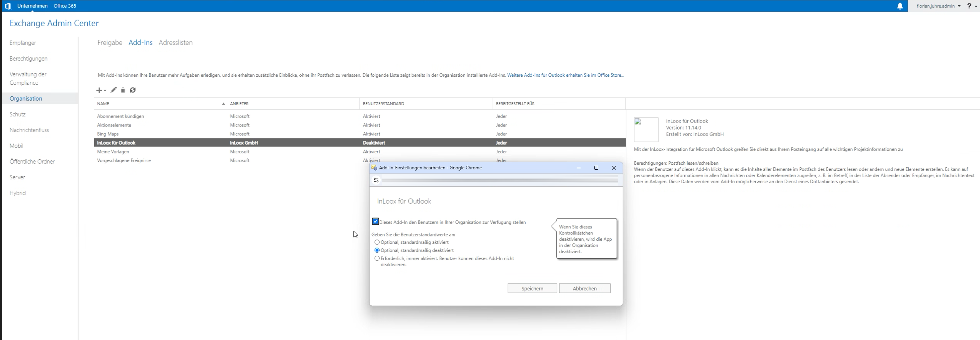Select 'Optional, standardmäßig aktiviert' radio button

click(x=377, y=242)
